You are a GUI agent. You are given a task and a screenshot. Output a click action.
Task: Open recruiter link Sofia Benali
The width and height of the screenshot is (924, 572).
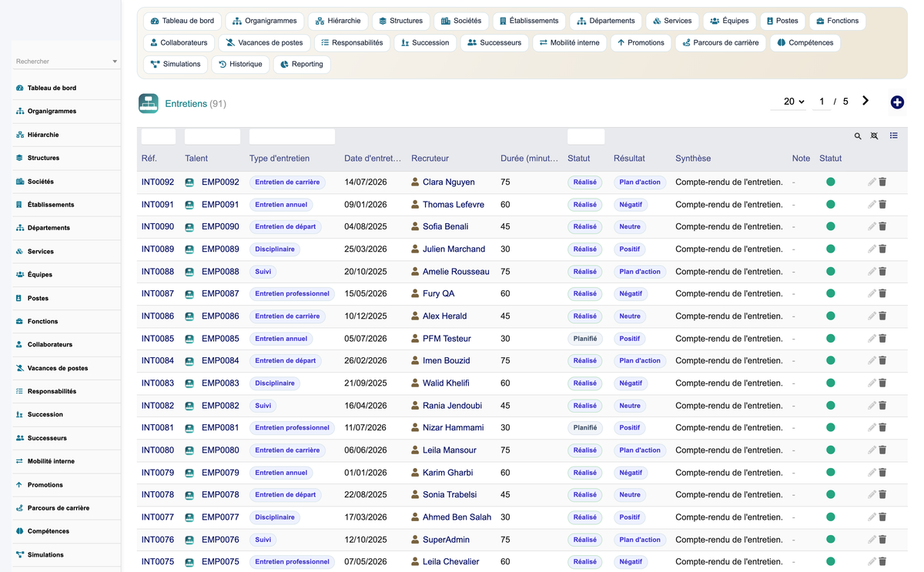pyautogui.click(x=445, y=227)
